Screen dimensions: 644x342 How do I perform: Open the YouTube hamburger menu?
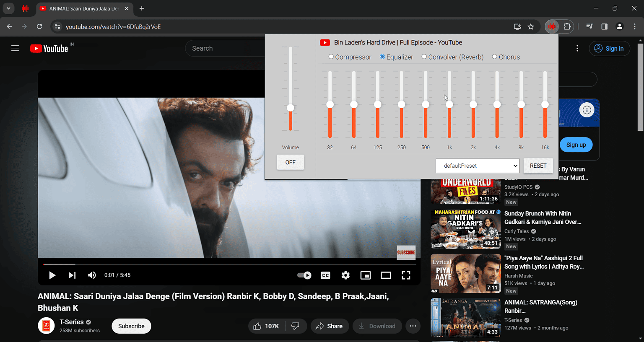coord(15,48)
